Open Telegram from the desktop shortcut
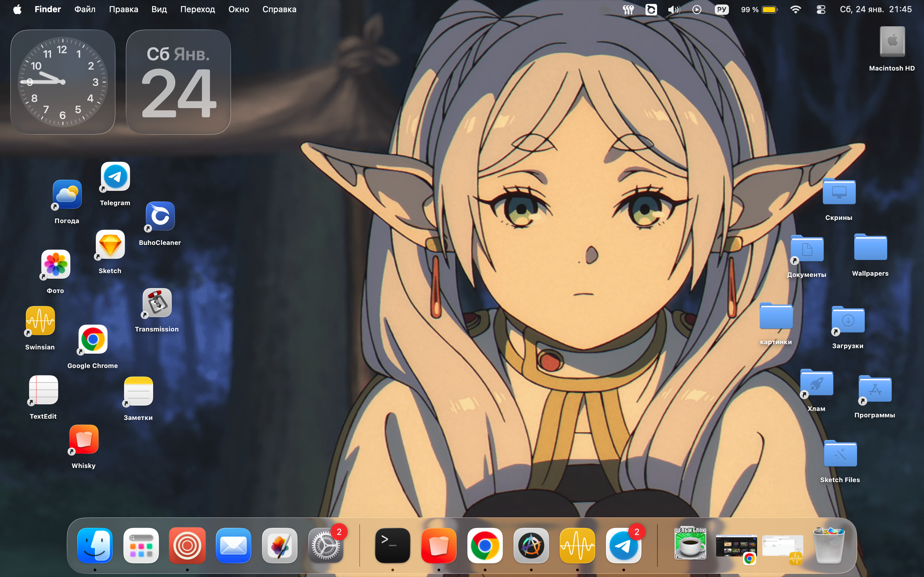924x577 pixels. [x=115, y=177]
